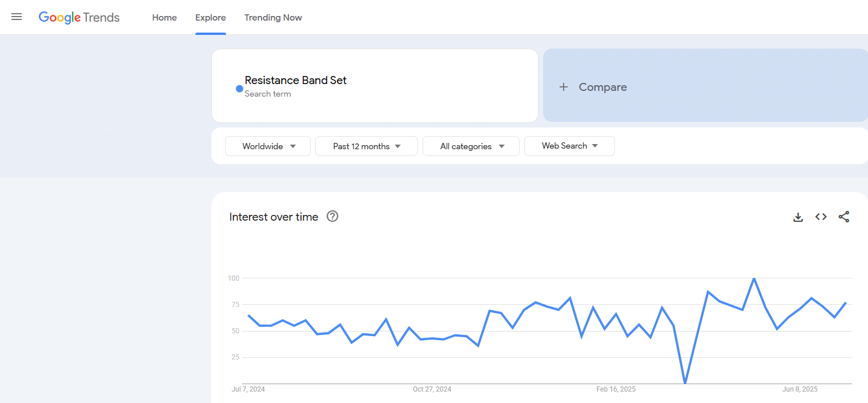Expand the Worldwide region dropdown
Screen dimensions: 868x403
[268, 146]
